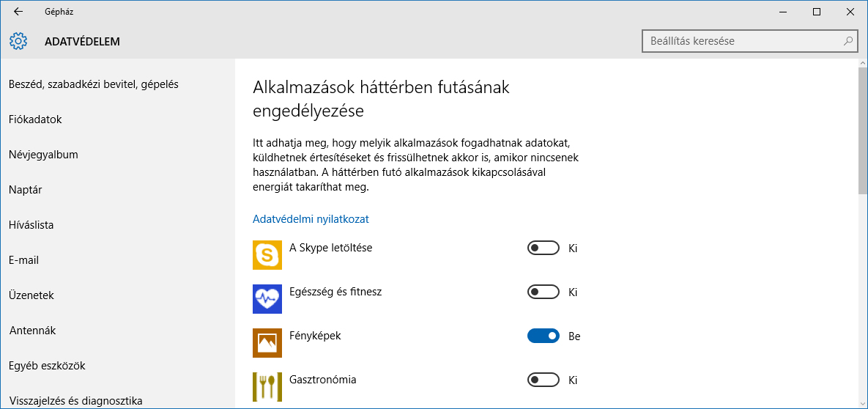Click the search magnifier icon
868x409 pixels.
tap(848, 41)
